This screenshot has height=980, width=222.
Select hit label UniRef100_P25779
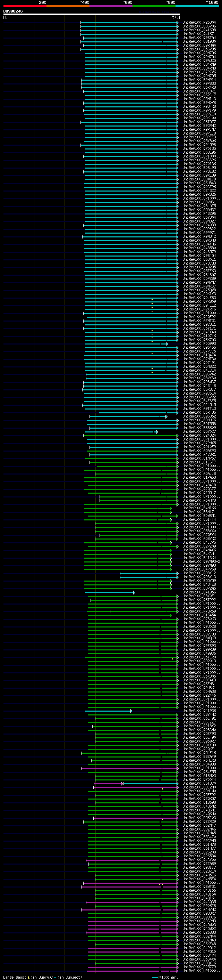pos(199,967)
